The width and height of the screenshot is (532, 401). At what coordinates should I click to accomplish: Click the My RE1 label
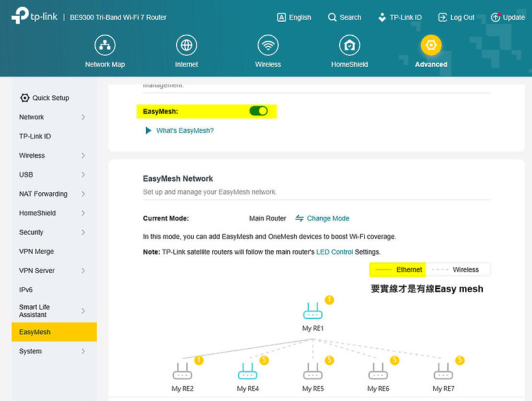(313, 329)
